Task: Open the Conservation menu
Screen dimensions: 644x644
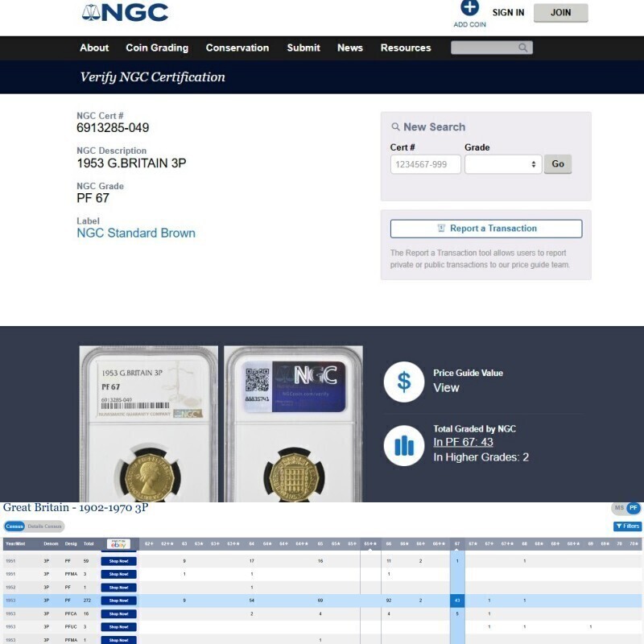Action: point(237,47)
